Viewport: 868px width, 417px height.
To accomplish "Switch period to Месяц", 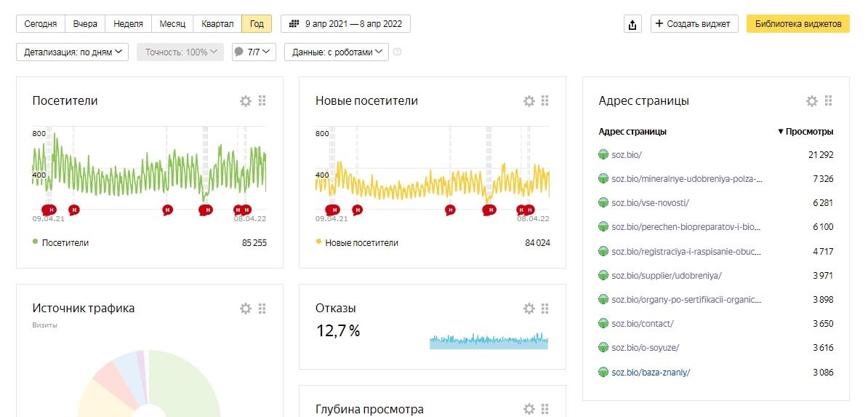I will tap(172, 24).
